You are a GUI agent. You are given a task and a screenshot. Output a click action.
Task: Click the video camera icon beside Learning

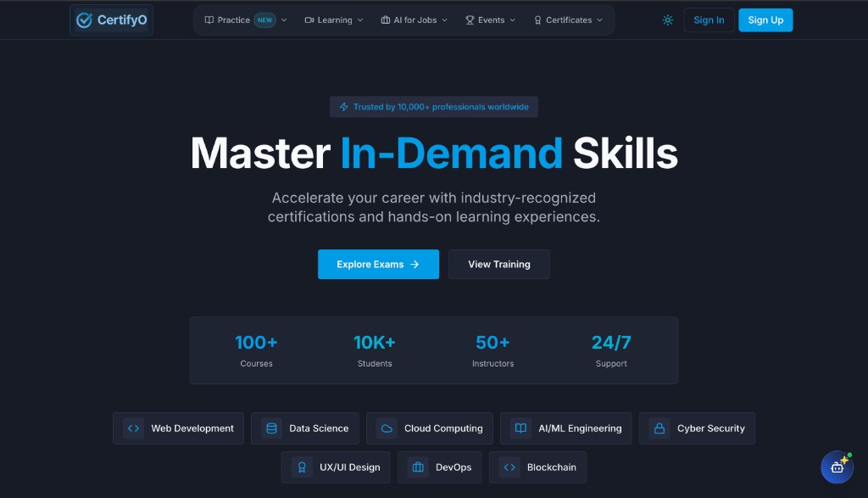(309, 20)
